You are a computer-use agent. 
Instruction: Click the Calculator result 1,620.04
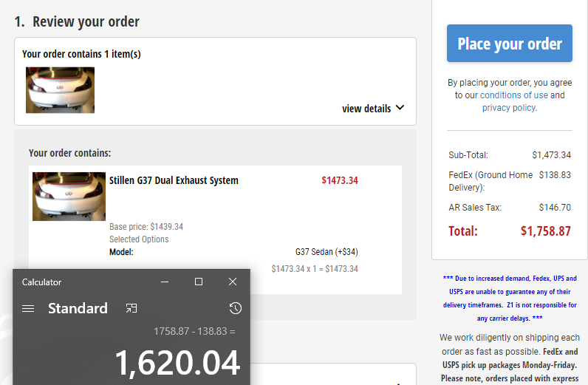pos(177,363)
